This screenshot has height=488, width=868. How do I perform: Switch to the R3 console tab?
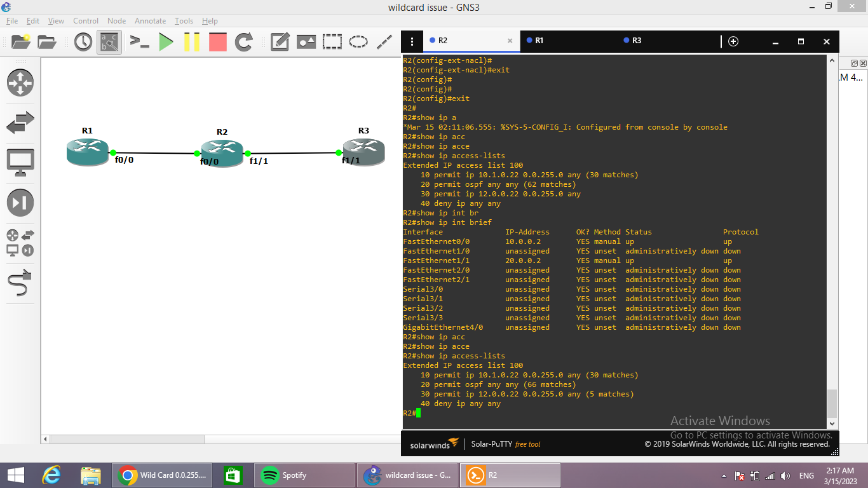pos(634,41)
